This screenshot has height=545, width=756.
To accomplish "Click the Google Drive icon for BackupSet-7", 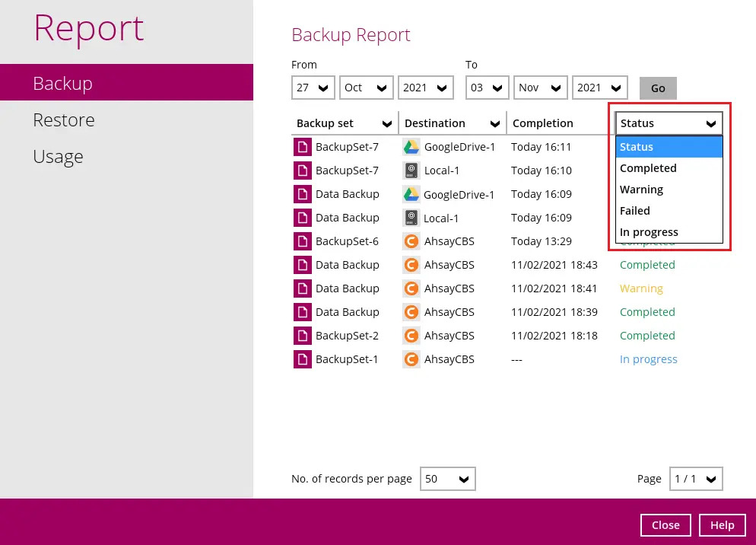I will (x=411, y=147).
